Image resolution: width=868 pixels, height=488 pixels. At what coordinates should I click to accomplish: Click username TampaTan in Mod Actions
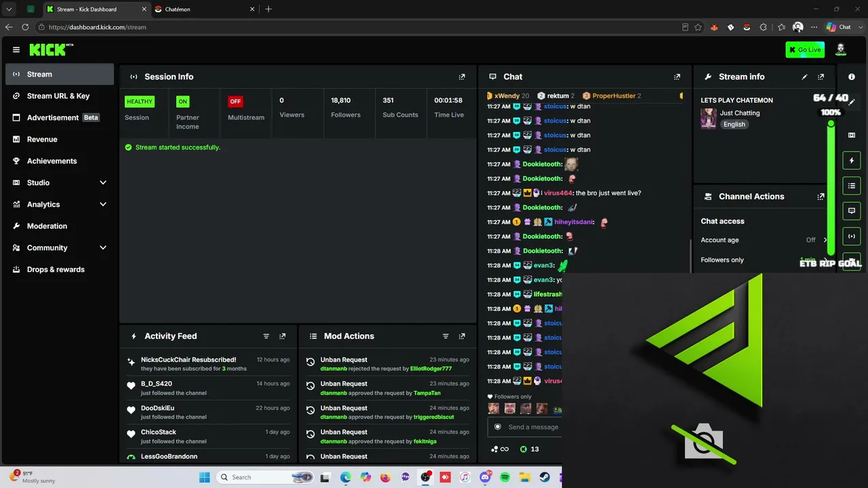coord(427,393)
